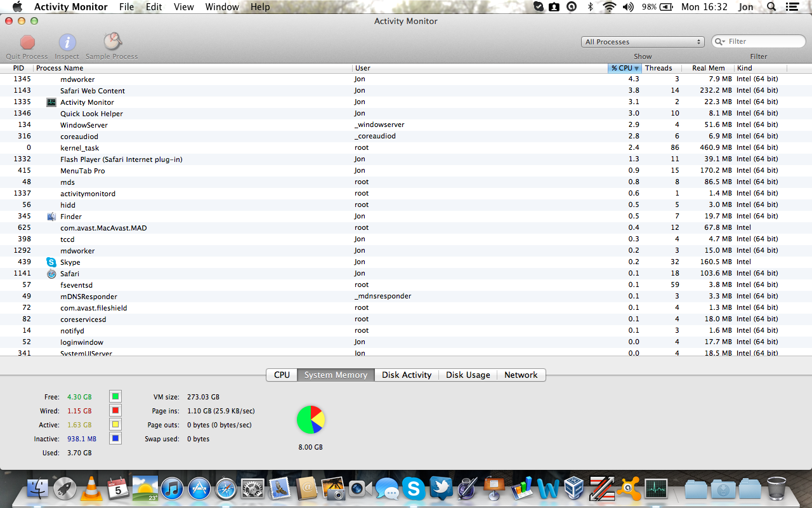812x508 pixels.
Task: Switch to the Disk Activity tab
Action: (x=407, y=375)
